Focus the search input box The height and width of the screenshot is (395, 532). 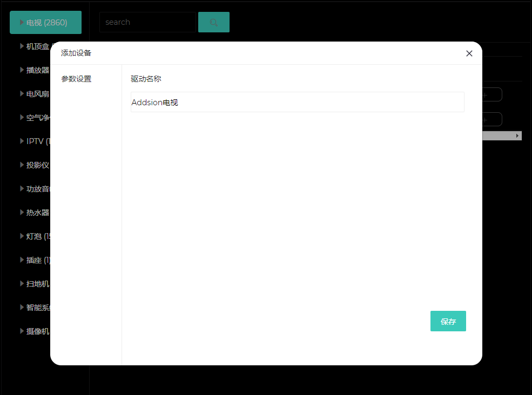point(147,22)
